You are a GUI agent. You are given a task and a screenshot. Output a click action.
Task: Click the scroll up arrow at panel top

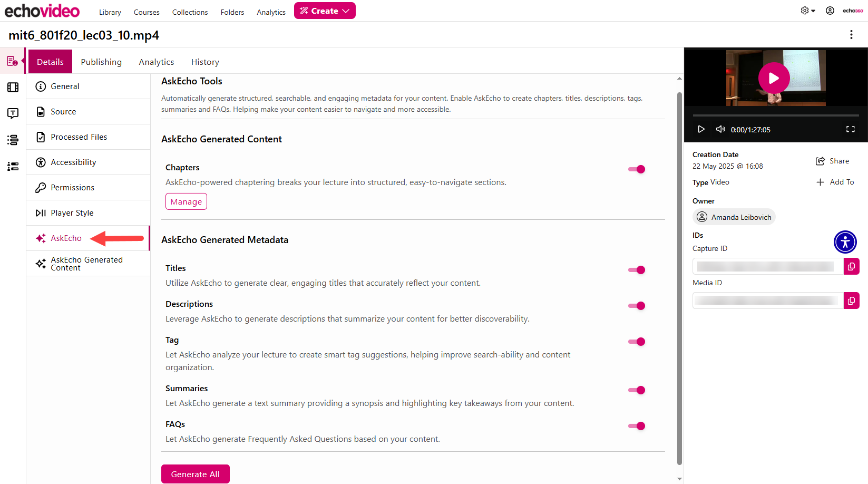click(679, 79)
